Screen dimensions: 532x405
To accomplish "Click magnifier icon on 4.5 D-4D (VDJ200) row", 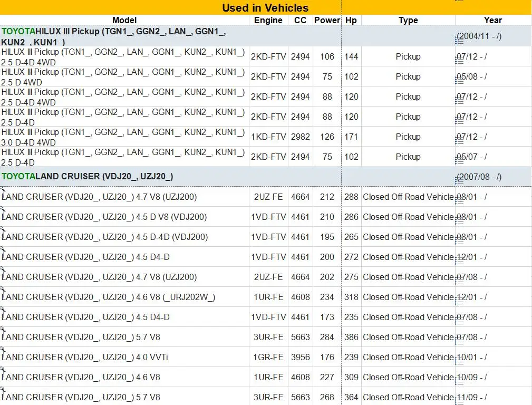I will [3, 229].
